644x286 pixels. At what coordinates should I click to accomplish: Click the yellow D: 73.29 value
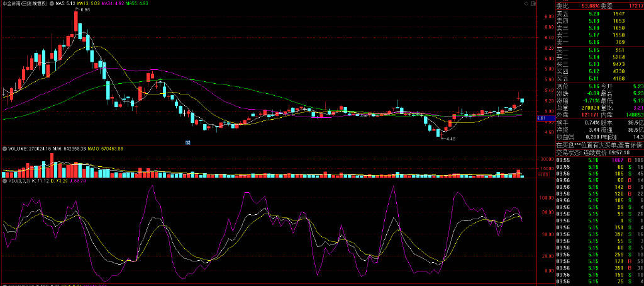click(x=59, y=181)
